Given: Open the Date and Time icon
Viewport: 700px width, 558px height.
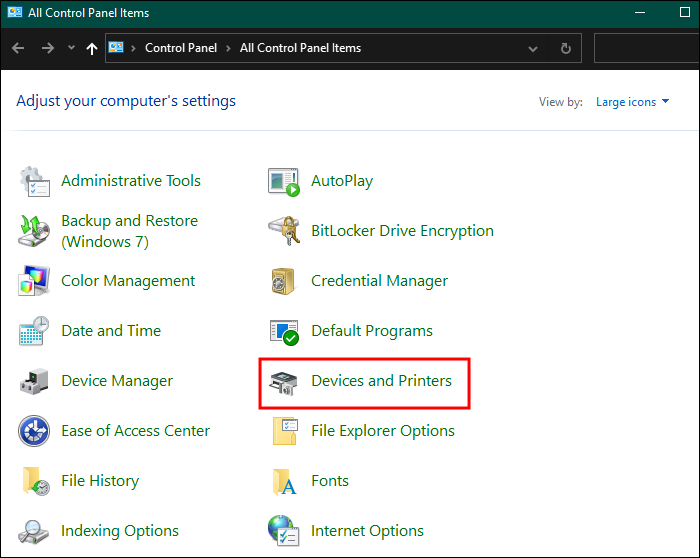Looking at the screenshot, I should (35, 331).
